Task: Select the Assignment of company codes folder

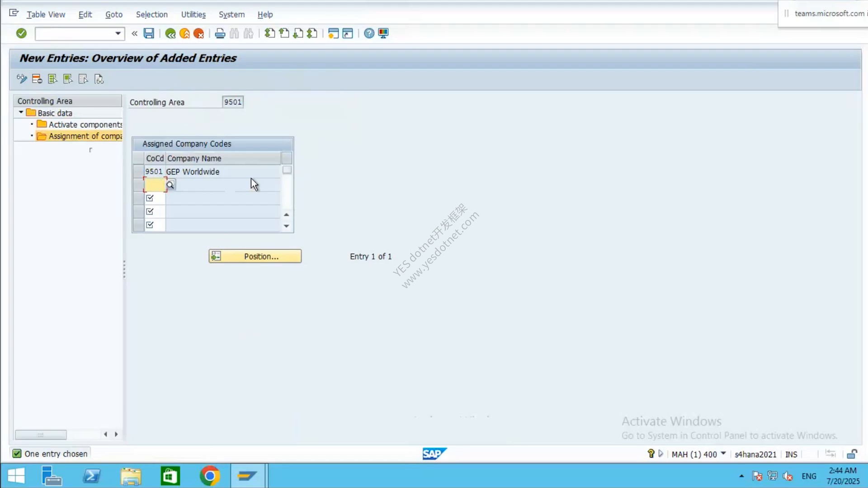Action: [80, 136]
